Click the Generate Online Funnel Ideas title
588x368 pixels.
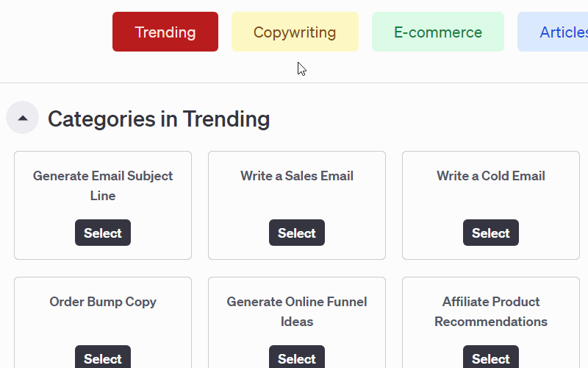pos(297,311)
